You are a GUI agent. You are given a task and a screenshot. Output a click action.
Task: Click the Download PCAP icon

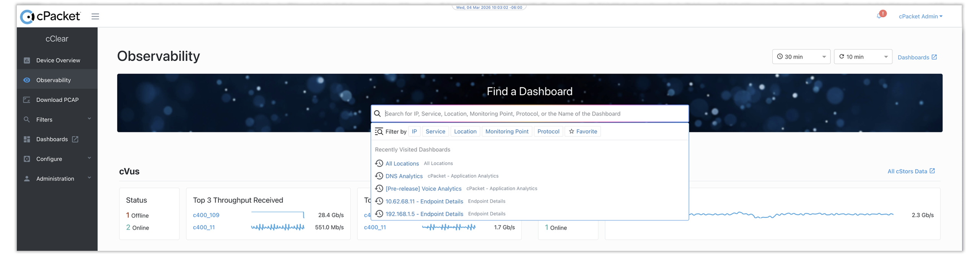click(x=27, y=100)
